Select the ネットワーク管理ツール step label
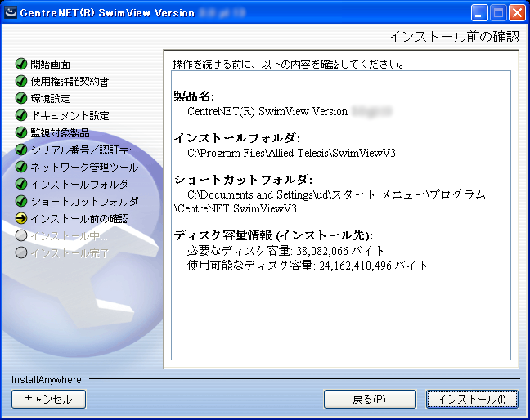Screen dimensions: 530x420 [84, 168]
